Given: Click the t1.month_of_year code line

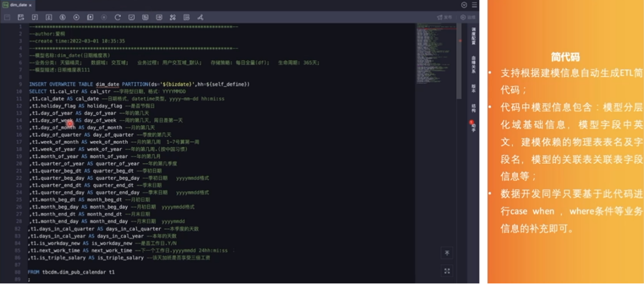Looking at the screenshot, I should coord(95,157).
